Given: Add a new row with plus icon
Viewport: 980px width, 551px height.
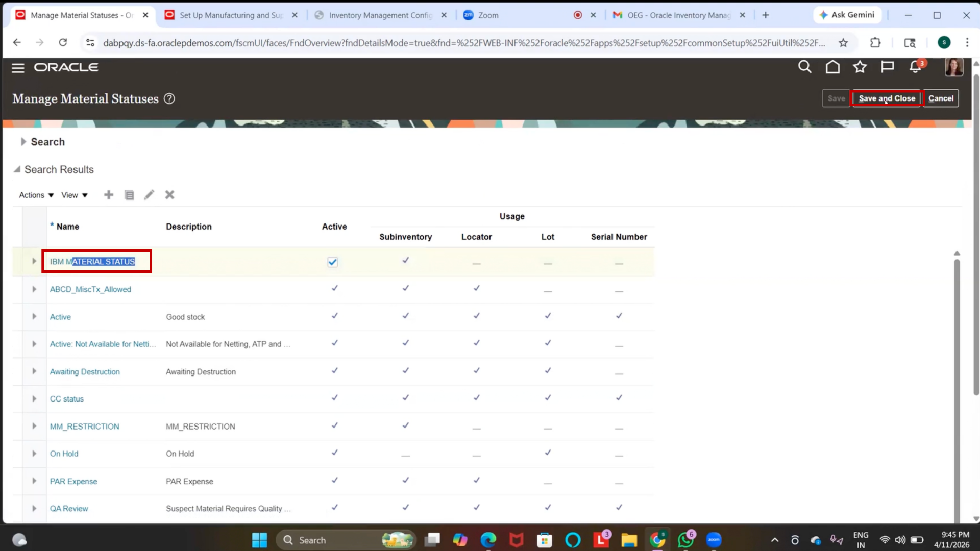Looking at the screenshot, I should coord(109,195).
